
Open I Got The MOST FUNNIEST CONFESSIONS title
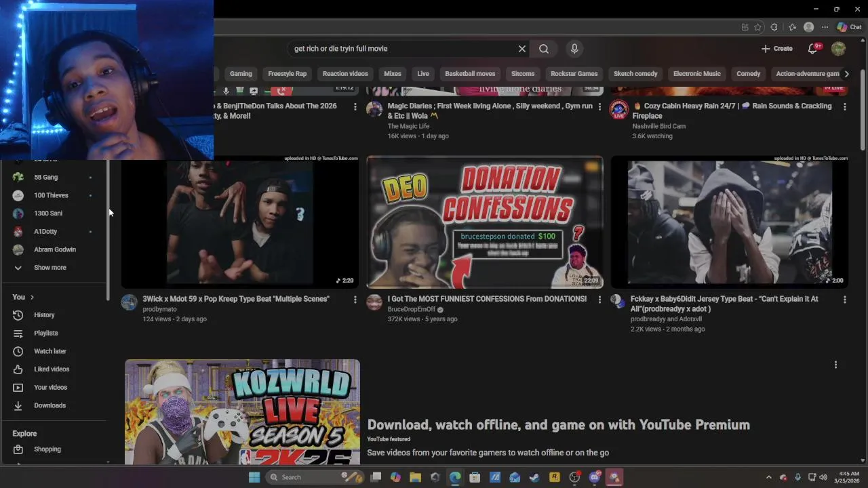(x=487, y=299)
